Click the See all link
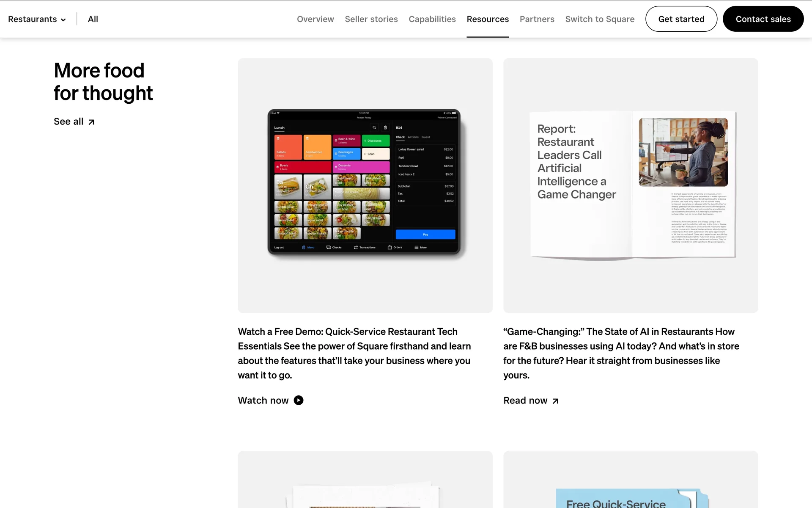Image resolution: width=812 pixels, height=508 pixels. click(69, 121)
